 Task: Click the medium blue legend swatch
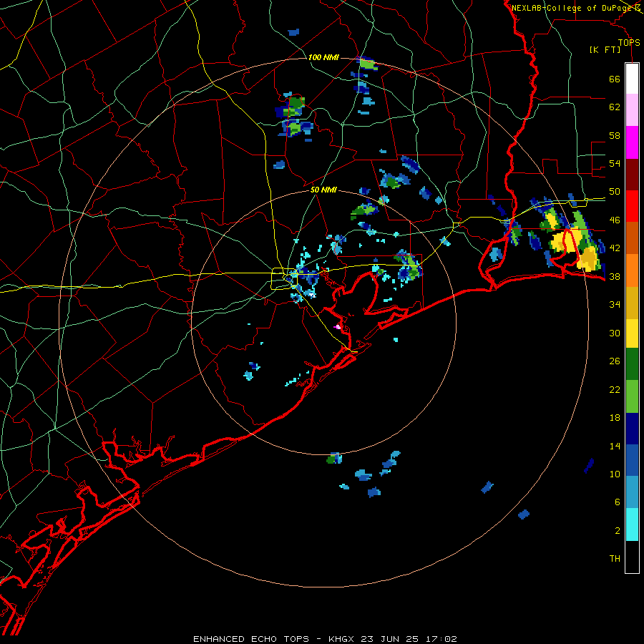[632, 460]
